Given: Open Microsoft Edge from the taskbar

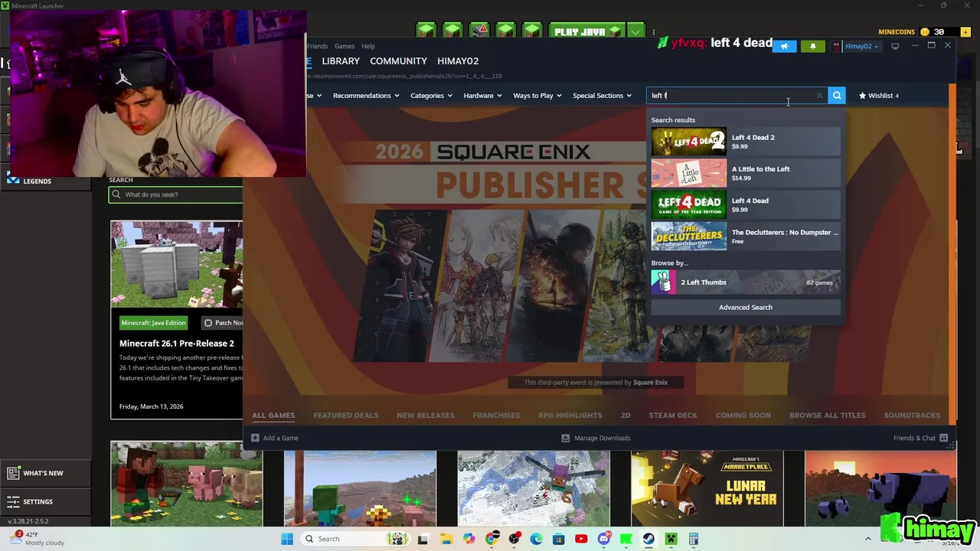Looking at the screenshot, I should [536, 539].
